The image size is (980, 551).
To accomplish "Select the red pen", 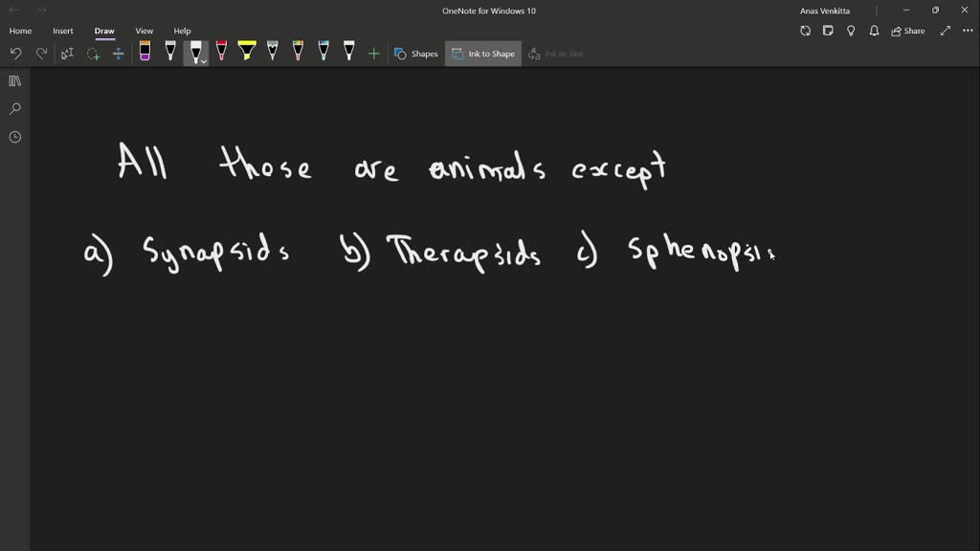I will pyautogui.click(x=222, y=54).
